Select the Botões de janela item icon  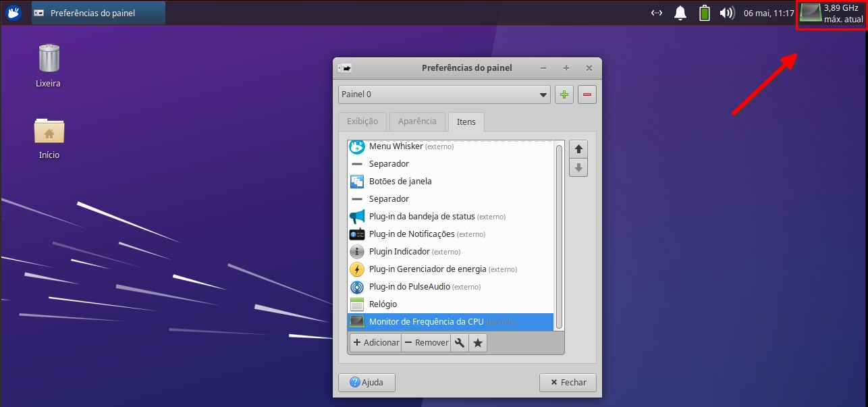356,181
